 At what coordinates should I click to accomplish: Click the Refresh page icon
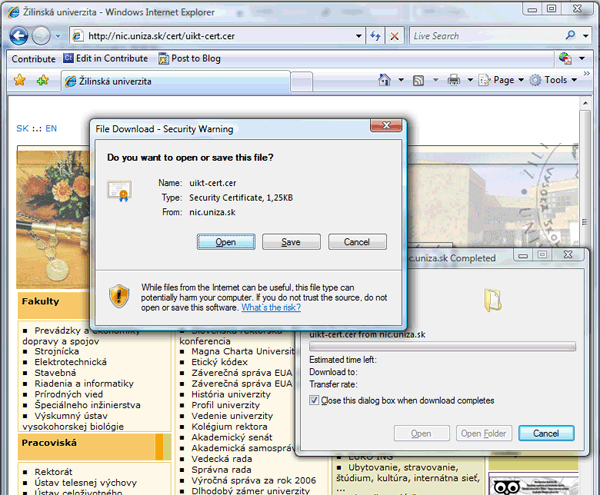pos(375,36)
